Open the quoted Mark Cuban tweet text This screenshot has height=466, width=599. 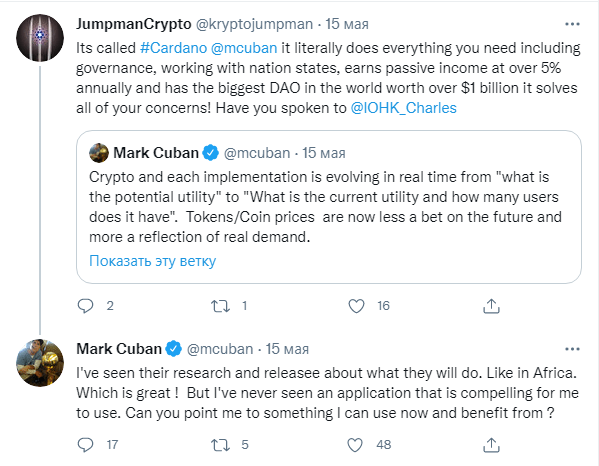325,207
